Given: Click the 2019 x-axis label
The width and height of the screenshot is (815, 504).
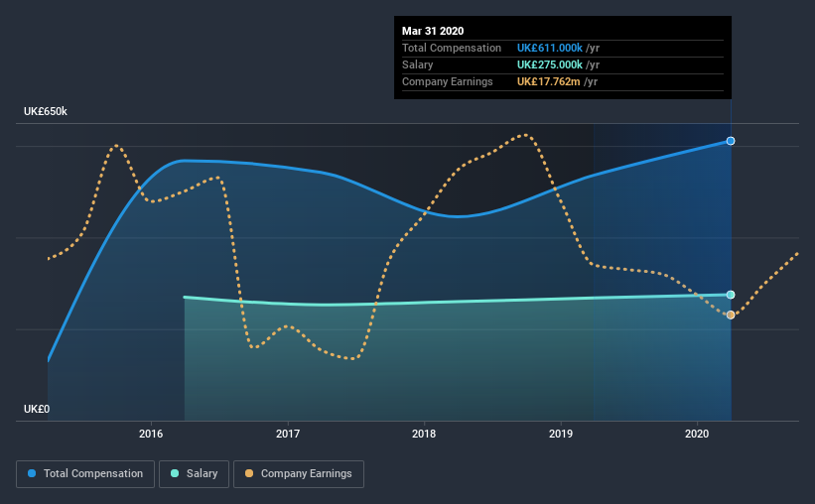Looking at the screenshot, I should [561, 434].
